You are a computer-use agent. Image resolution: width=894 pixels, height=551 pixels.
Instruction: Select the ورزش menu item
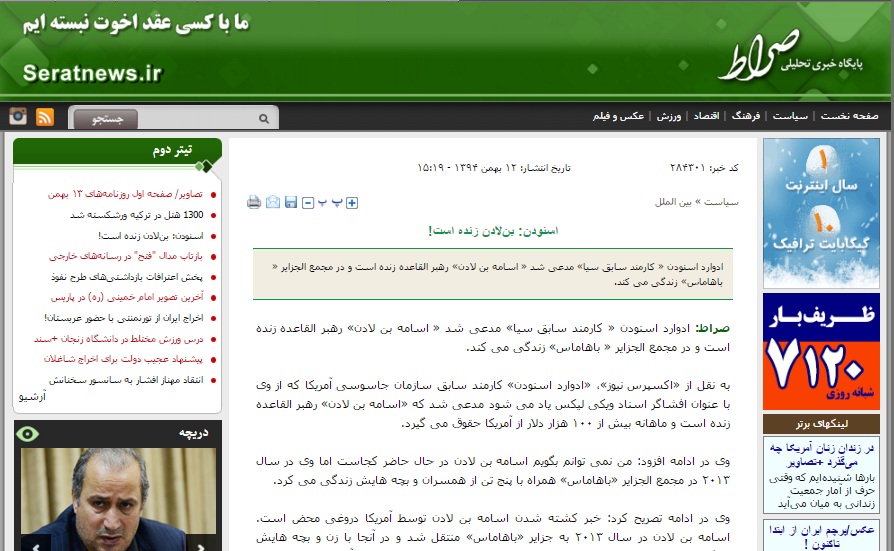(669, 116)
